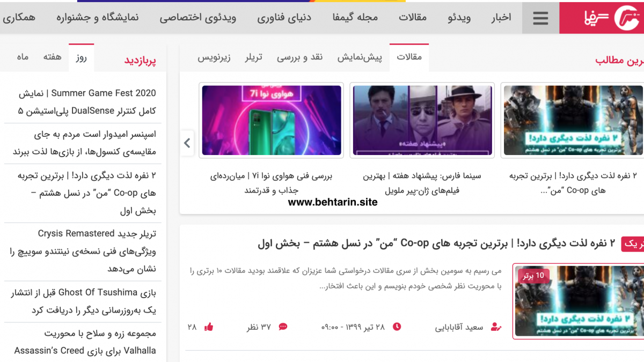Switch to the پیش‌نمایش tab

[360, 57]
